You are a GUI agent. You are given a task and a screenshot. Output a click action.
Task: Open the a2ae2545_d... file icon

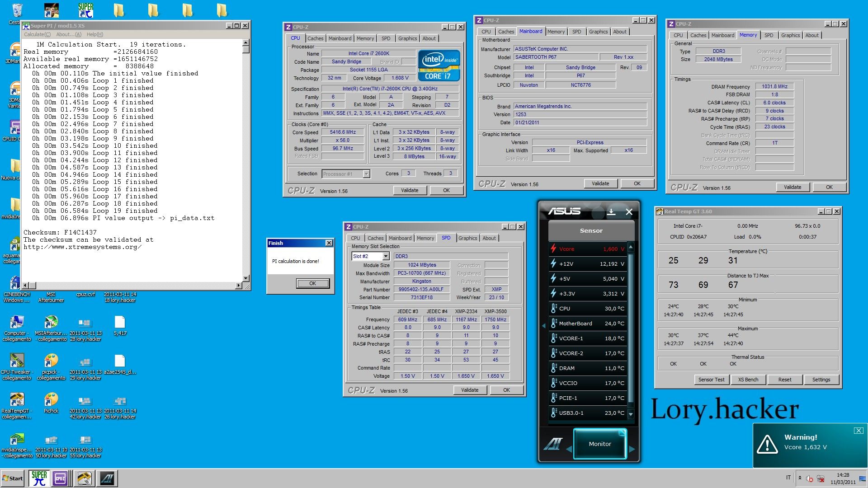pyautogui.click(x=120, y=364)
